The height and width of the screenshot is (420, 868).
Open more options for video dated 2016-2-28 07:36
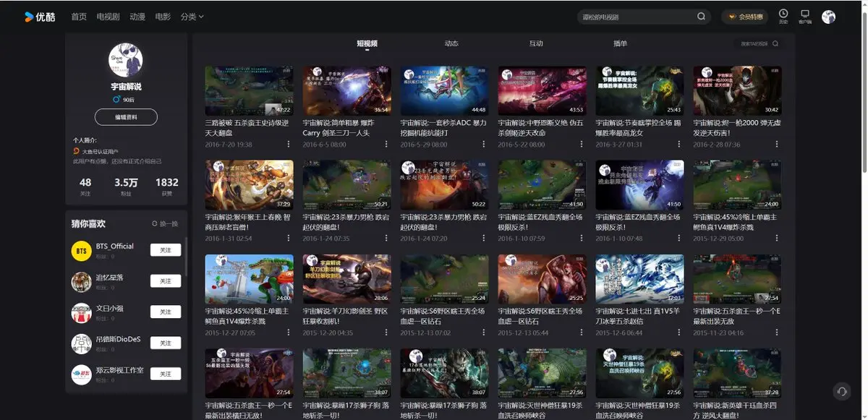pyautogui.click(x=776, y=144)
